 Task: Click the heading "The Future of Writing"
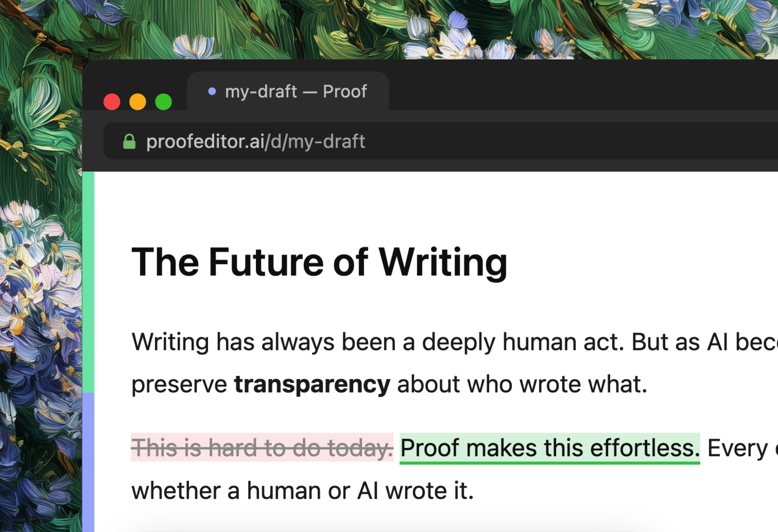[x=319, y=262]
